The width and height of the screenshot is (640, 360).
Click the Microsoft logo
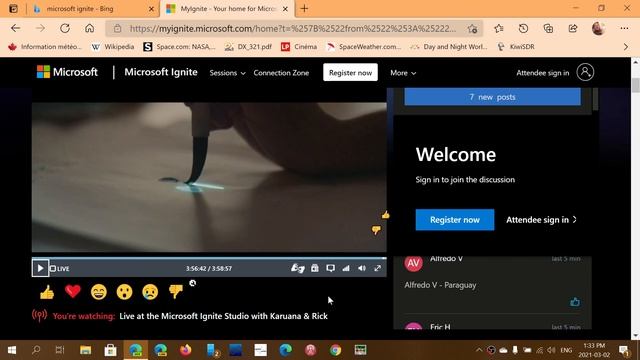click(67, 72)
